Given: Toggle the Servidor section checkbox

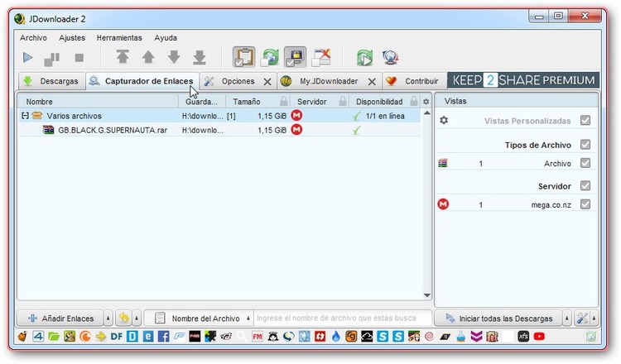Looking at the screenshot, I should [585, 185].
